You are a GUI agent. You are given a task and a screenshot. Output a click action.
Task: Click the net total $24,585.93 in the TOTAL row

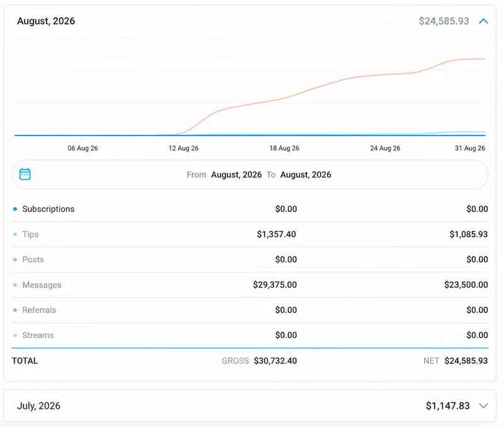[x=466, y=361]
